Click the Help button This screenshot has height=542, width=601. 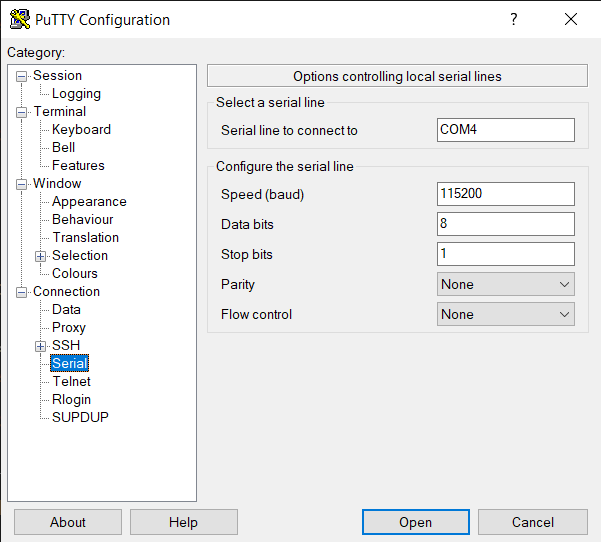(x=183, y=522)
